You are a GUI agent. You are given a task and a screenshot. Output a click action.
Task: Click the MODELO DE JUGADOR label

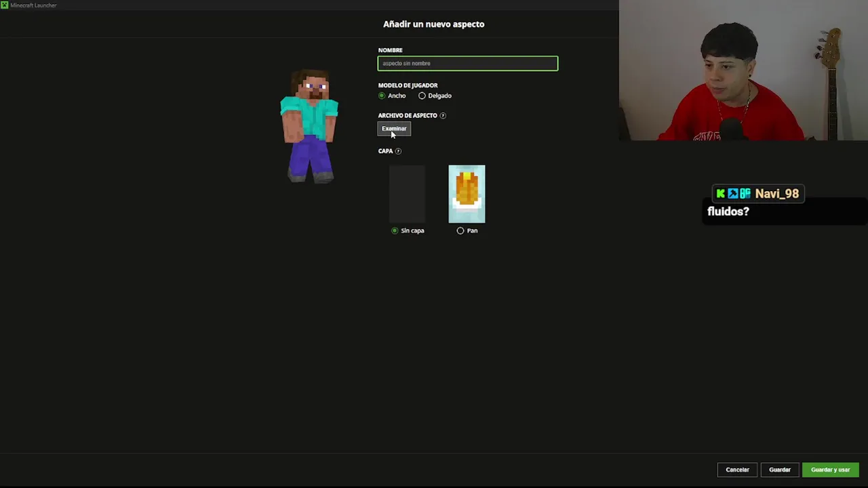408,85
